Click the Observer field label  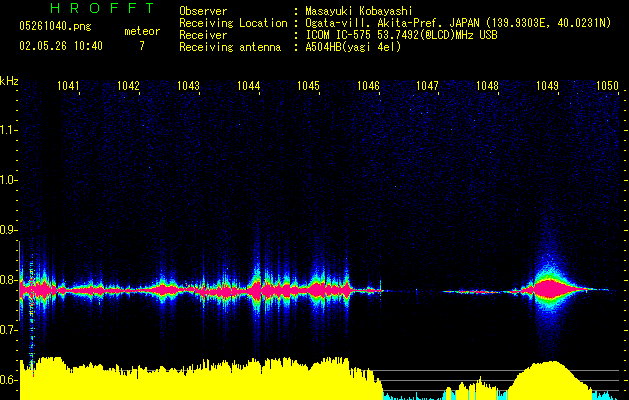203,11
